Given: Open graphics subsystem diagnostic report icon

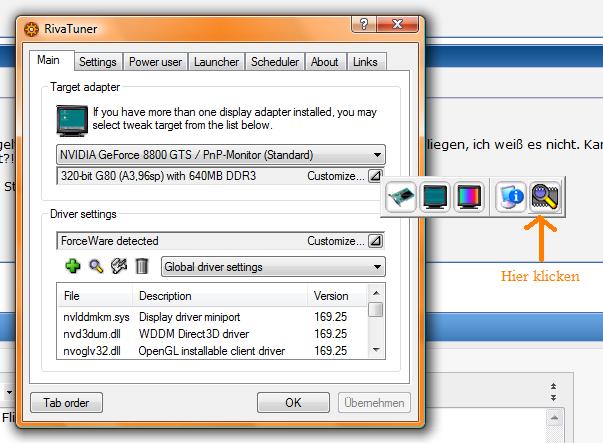Looking at the screenshot, I should click(511, 197).
